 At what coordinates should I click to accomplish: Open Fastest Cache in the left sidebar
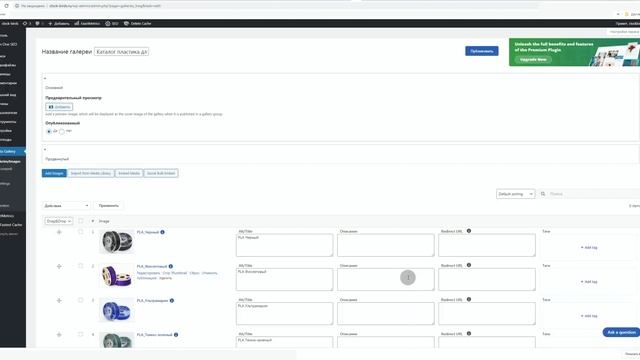[x=11, y=224]
